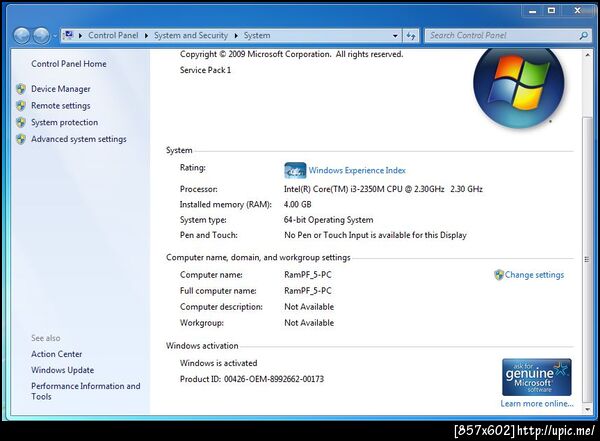Click Learn more online link
This screenshot has width=600, height=441.
[537, 403]
